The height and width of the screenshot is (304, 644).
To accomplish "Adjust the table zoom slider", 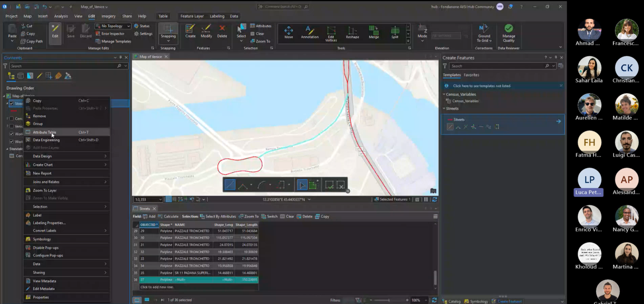I will click(x=389, y=300).
